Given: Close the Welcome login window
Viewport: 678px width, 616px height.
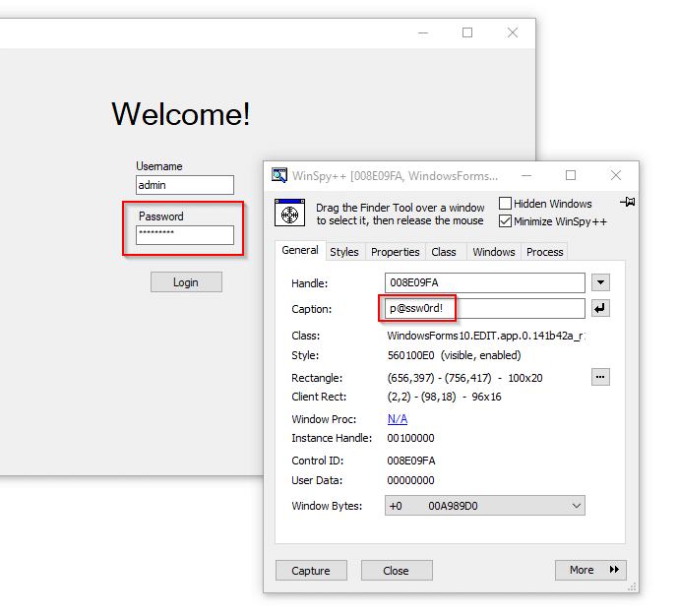Looking at the screenshot, I should (x=513, y=32).
